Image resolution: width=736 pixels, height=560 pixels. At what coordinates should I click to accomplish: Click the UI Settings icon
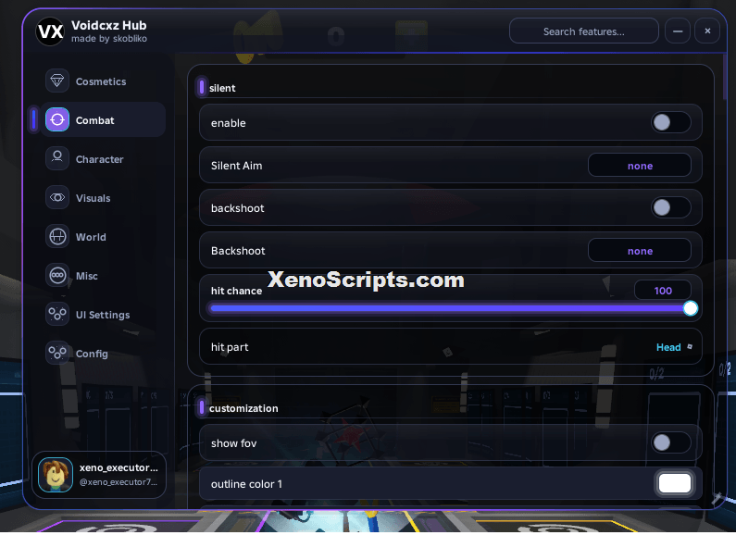57,315
